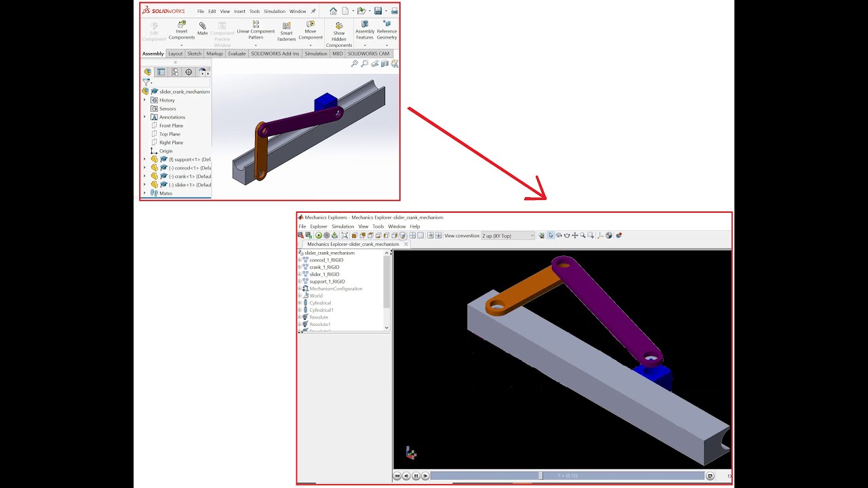Click the gray Stop icon in Mechanics Explorer toolbar
Image resolution: width=868 pixels, height=488 pixels.
pyautogui.click(x=327, y=236)
